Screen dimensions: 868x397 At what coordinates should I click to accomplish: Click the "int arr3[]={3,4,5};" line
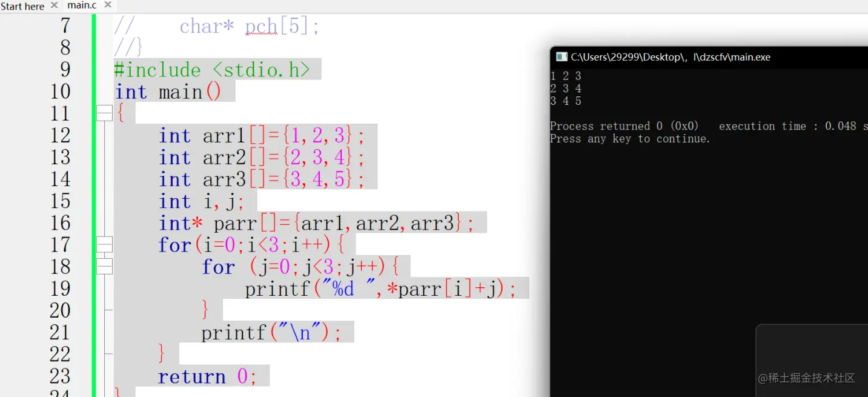click(262, 179)
